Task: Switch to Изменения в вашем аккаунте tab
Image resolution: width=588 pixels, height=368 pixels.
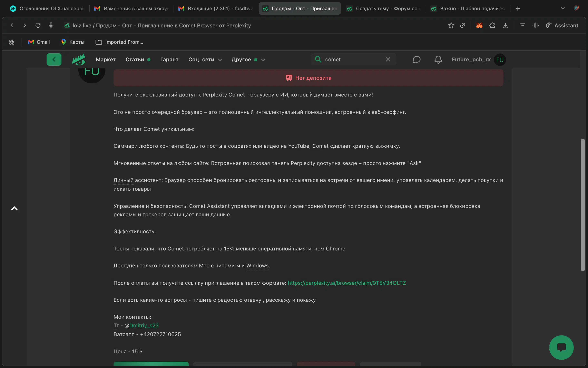Action: 131,9
